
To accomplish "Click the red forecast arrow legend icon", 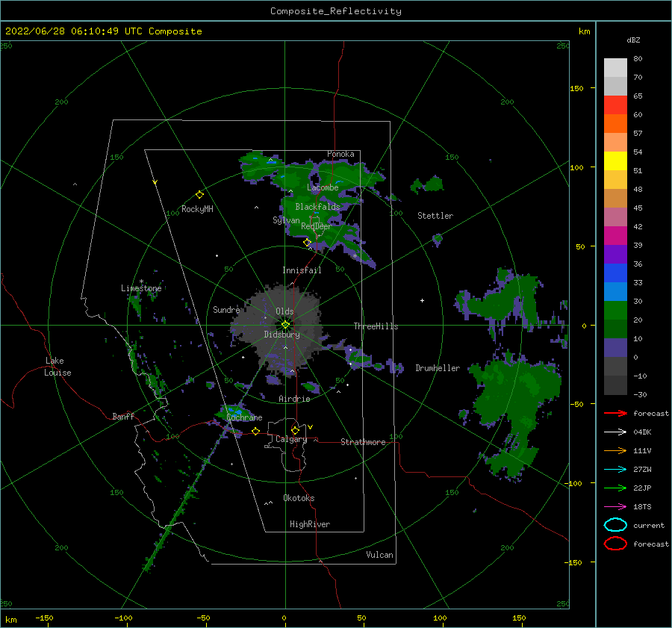I will 615,413.
